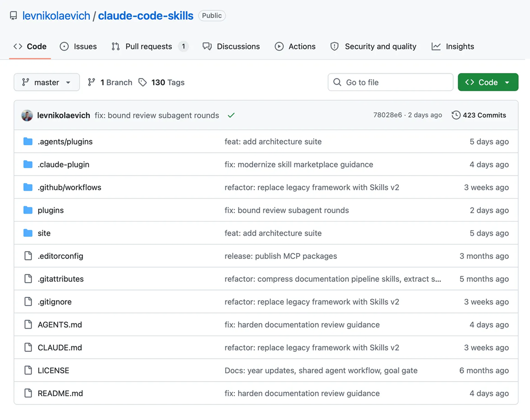The height and width of the screenshot is (420, 530).
Task: Open the .claude-plugin folder
Action: tap(63, 165)
